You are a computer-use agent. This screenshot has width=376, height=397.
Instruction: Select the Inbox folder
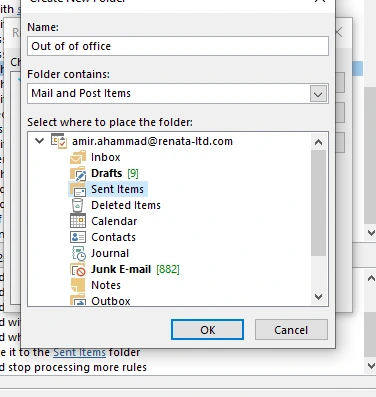point(106,157)
